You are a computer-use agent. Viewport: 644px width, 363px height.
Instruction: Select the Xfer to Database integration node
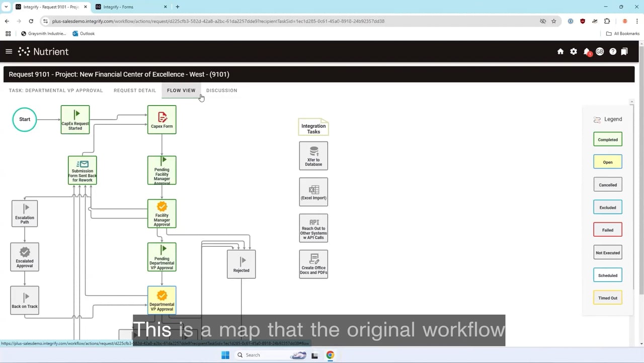(313, 156)
